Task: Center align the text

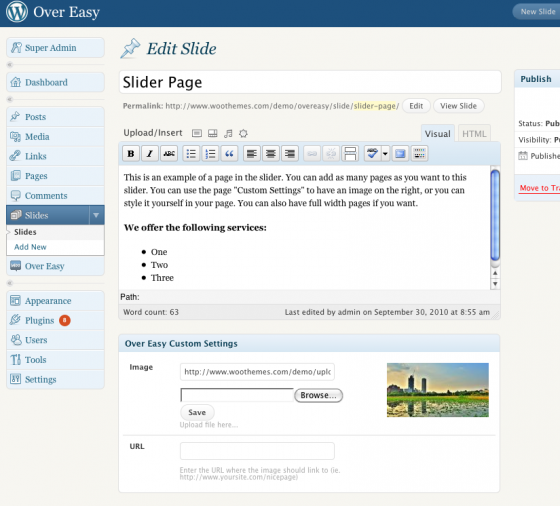Action: (271, 154)
